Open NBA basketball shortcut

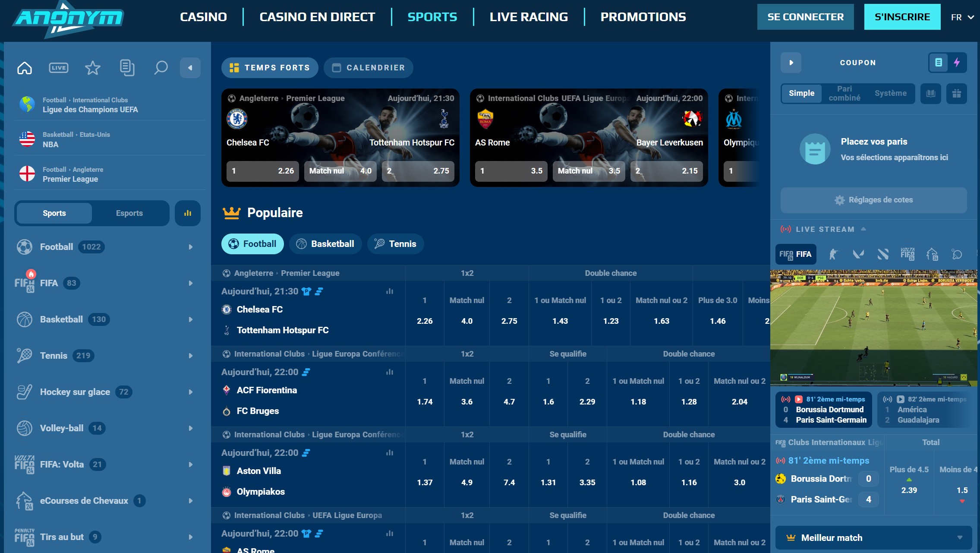click(x=110, y=139)
